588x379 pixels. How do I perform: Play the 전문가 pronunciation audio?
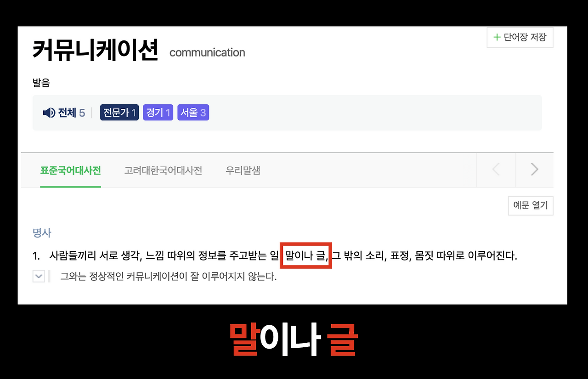pos(119,112)
